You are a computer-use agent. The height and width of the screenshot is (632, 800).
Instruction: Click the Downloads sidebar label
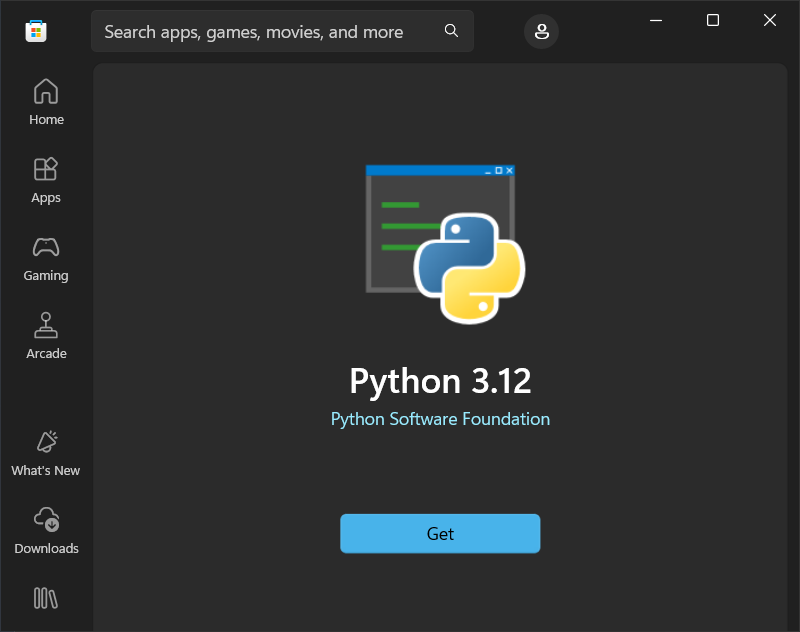point(46,548)
